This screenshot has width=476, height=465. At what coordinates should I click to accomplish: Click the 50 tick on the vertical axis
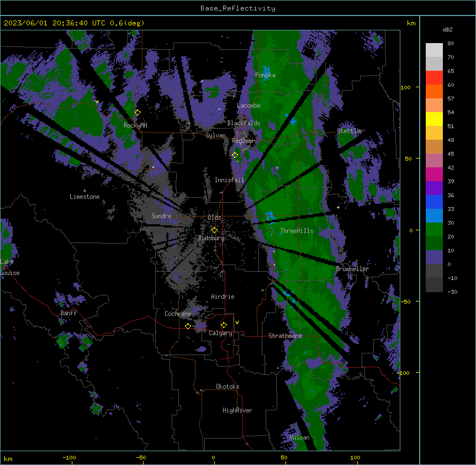click(408, 158)
